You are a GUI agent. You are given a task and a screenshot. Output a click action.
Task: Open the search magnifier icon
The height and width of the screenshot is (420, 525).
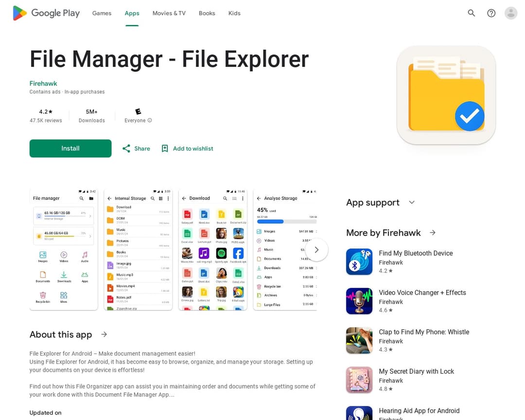click(x=472, y=13)
